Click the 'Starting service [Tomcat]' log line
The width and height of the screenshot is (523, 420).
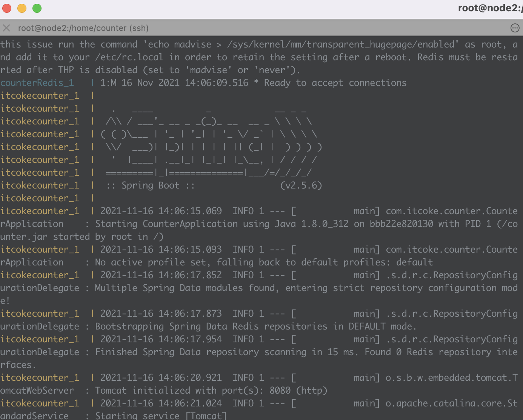tap(160, 416)
